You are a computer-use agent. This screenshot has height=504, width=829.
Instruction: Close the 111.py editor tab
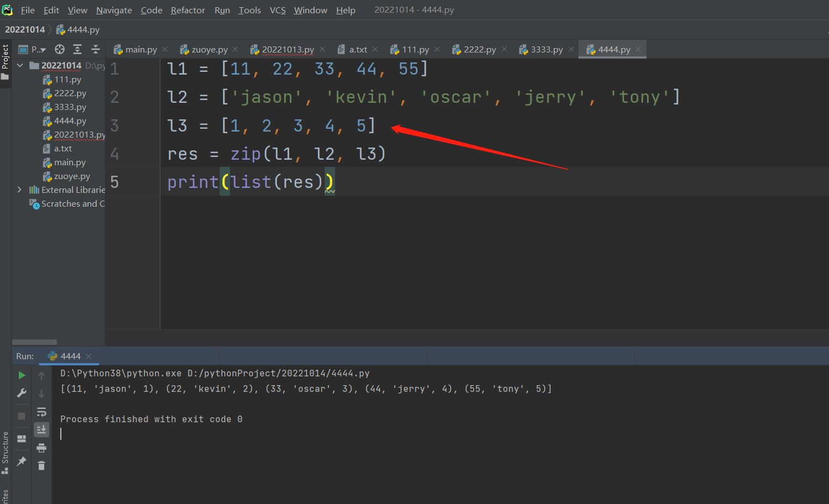point(437,49)
